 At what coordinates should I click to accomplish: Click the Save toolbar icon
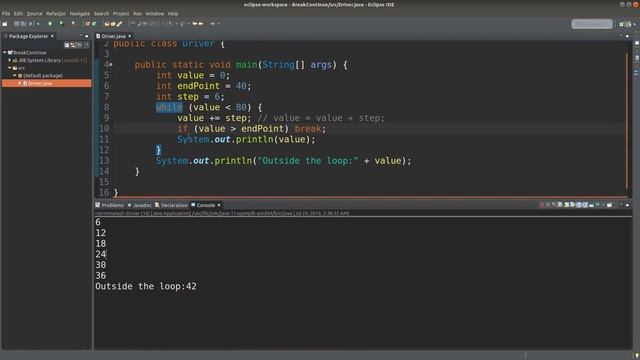pos(17,24)
